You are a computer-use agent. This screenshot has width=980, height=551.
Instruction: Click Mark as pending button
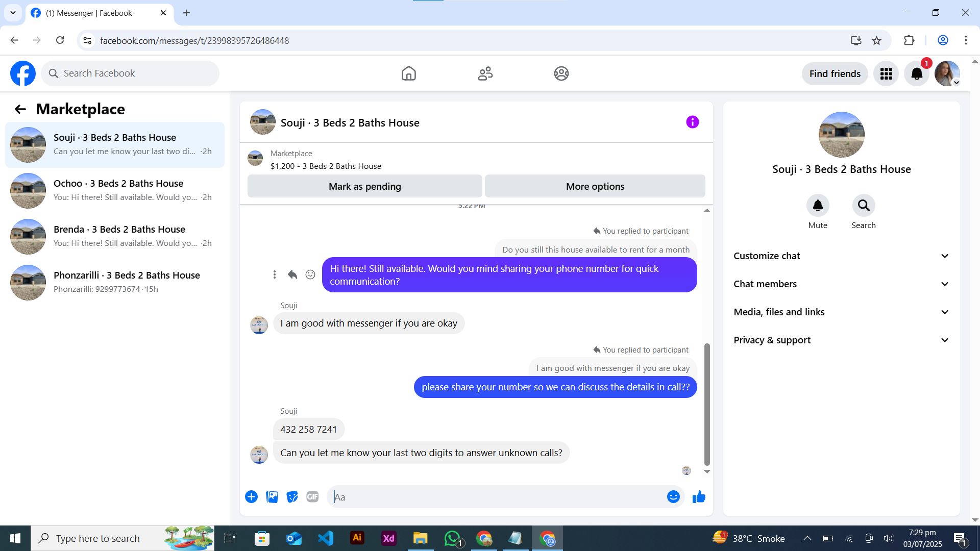coord(364,186)
